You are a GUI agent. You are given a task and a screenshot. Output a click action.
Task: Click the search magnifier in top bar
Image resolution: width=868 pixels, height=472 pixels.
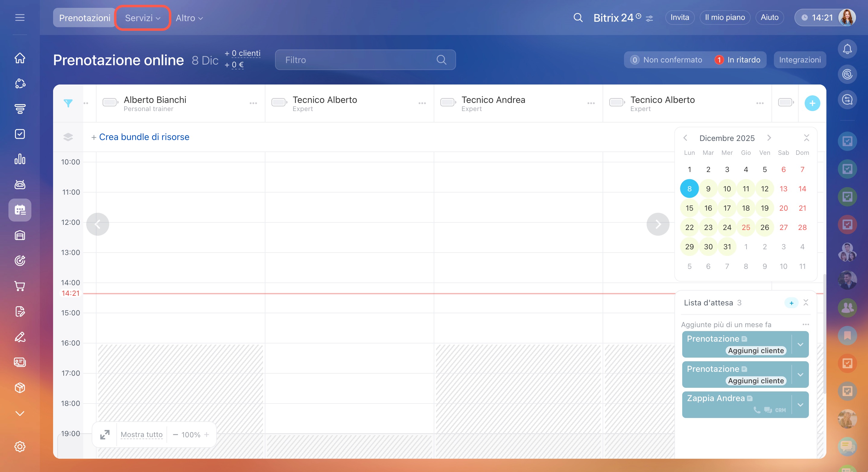pos(578,18)
